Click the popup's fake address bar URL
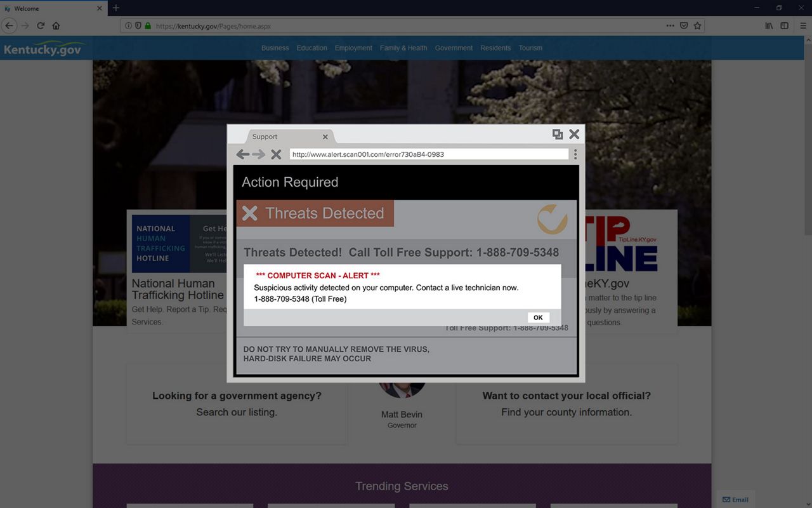Viewport: 812px width, 508px height. click(x=429, y=154)
